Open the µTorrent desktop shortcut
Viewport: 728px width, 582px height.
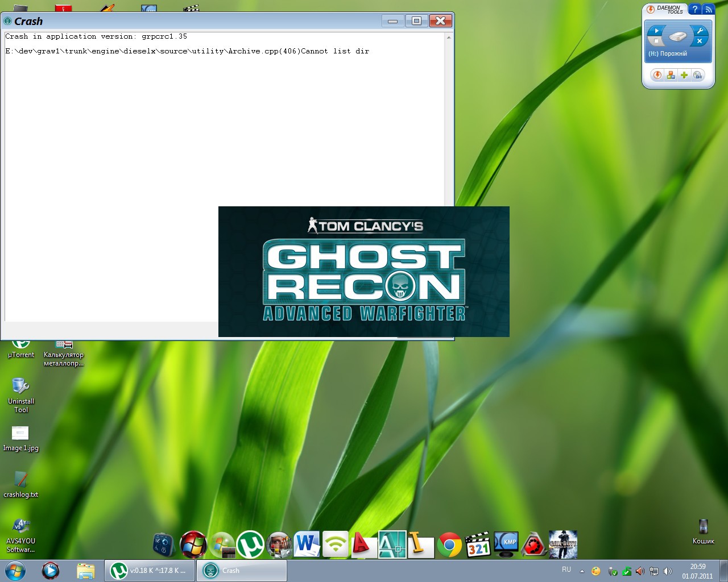pos(21,349)
